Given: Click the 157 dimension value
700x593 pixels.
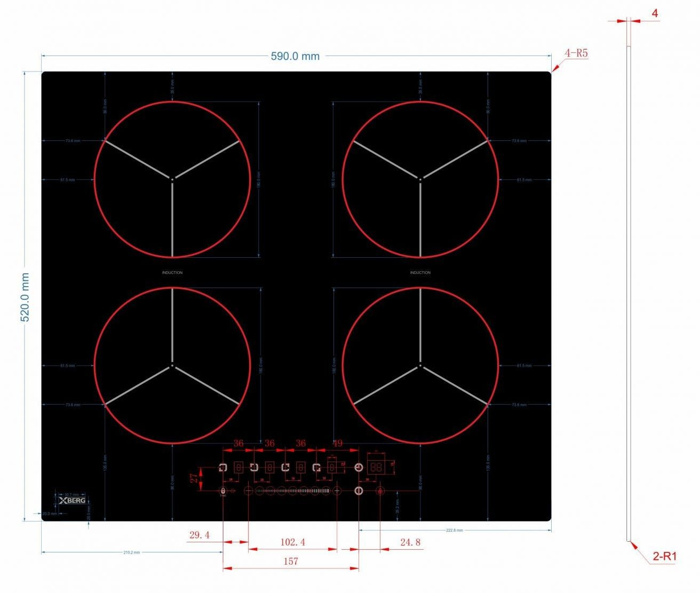Looking at the screenshot, I should click(291, 561).
